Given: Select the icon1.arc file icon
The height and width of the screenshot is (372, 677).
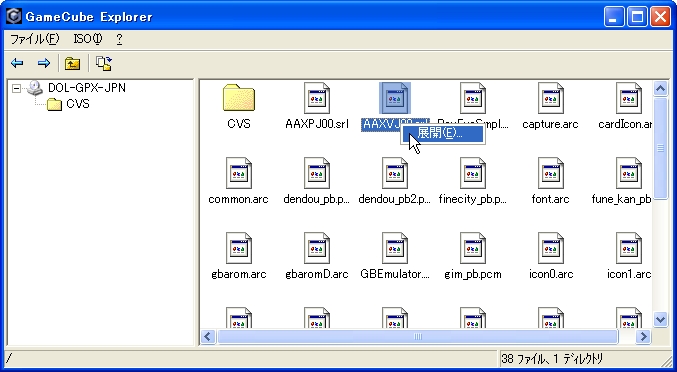Looking at the screenshot, I should (629, 248).
